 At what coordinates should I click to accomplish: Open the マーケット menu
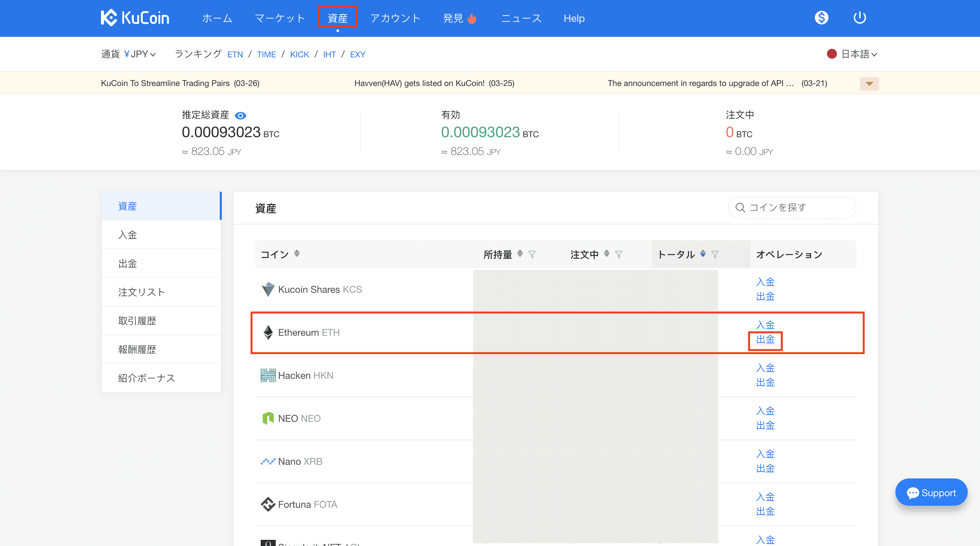(x=279, y=18)
